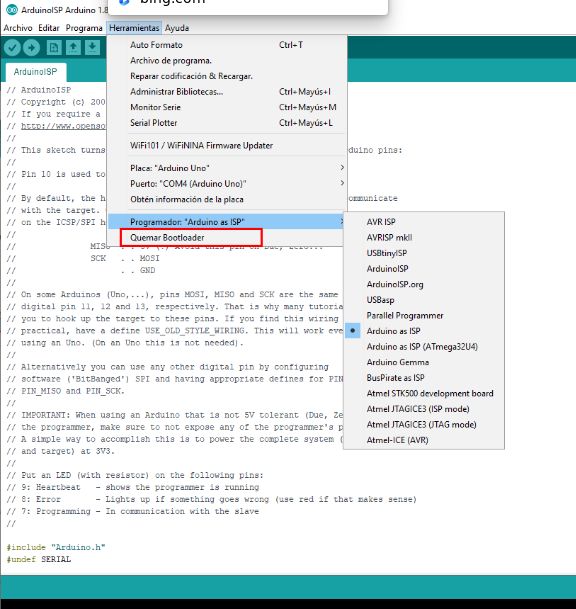Open Monitor Serie

click(x=226, y=107)
